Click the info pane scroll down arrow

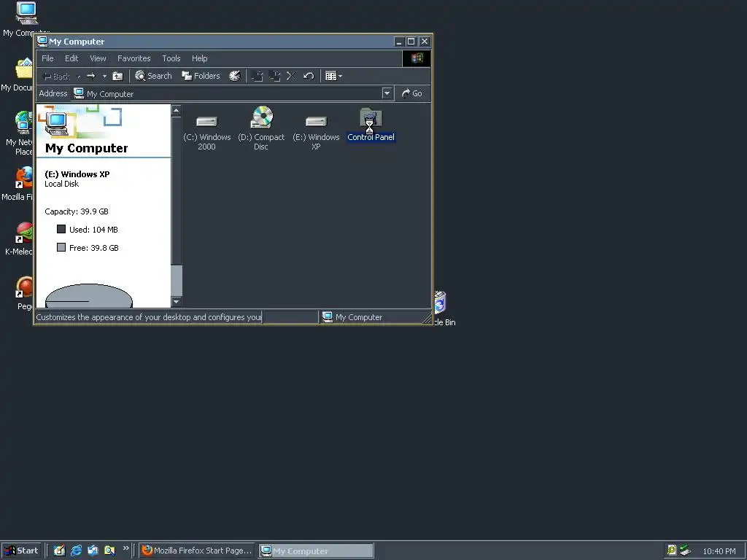[x=177, y=301]
